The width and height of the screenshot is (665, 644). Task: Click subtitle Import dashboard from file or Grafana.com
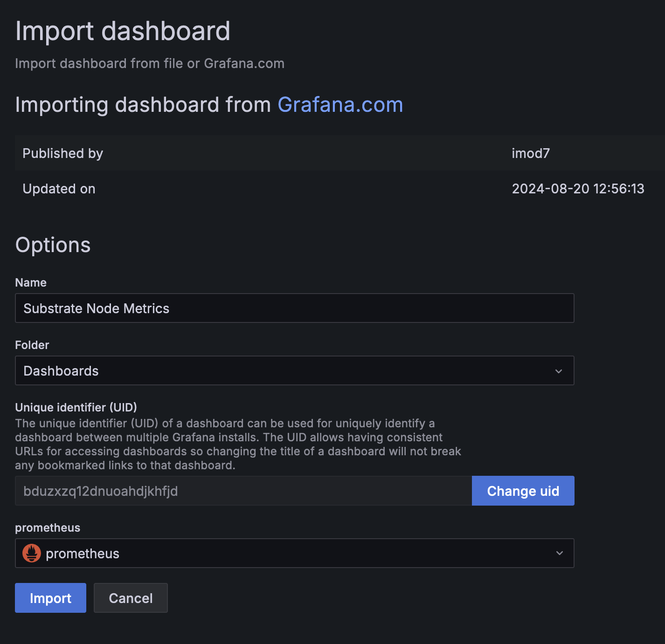(150, 63)
